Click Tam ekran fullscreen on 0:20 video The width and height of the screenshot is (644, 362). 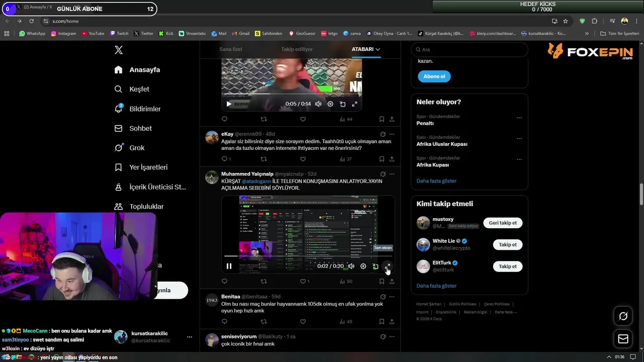pyautogui.click(x=387, y=266)
